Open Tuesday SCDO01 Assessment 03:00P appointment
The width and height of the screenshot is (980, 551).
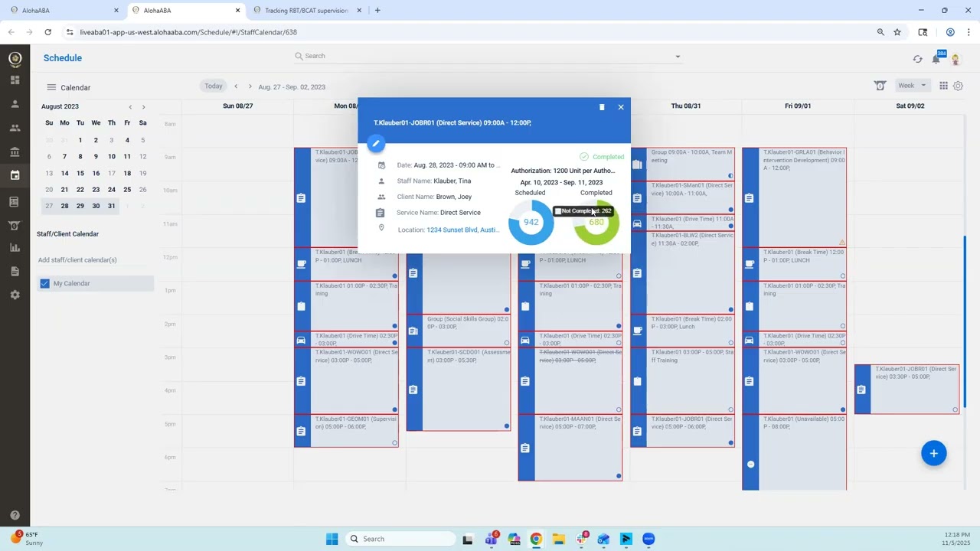tap(458, 389)
